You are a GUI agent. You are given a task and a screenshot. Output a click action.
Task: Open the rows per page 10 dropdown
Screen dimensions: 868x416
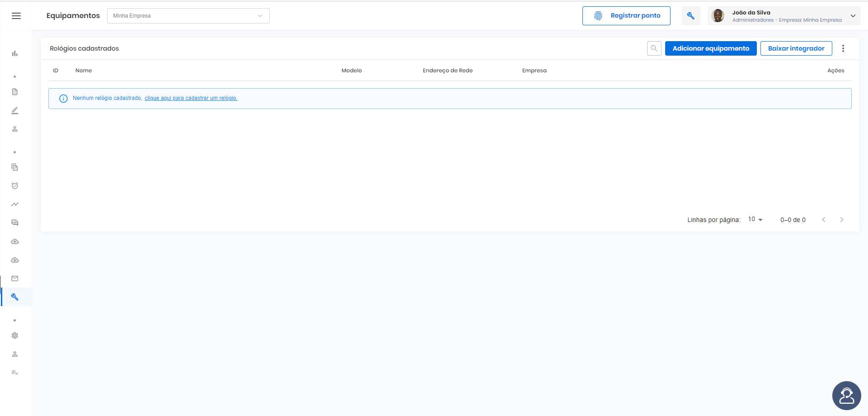pos(755,219)
